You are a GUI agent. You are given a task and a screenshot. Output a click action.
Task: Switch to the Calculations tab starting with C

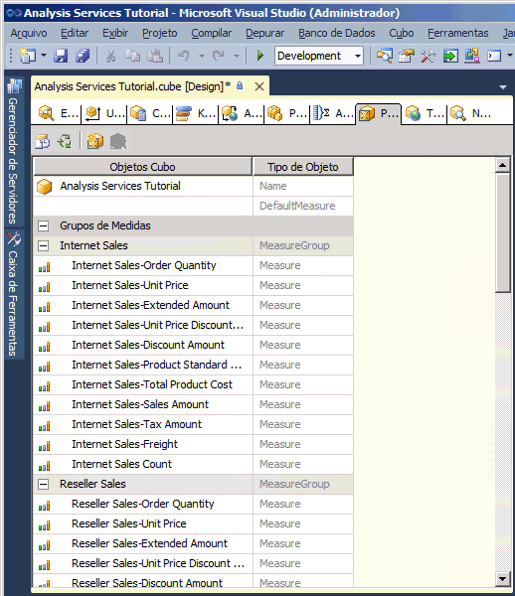150,113
